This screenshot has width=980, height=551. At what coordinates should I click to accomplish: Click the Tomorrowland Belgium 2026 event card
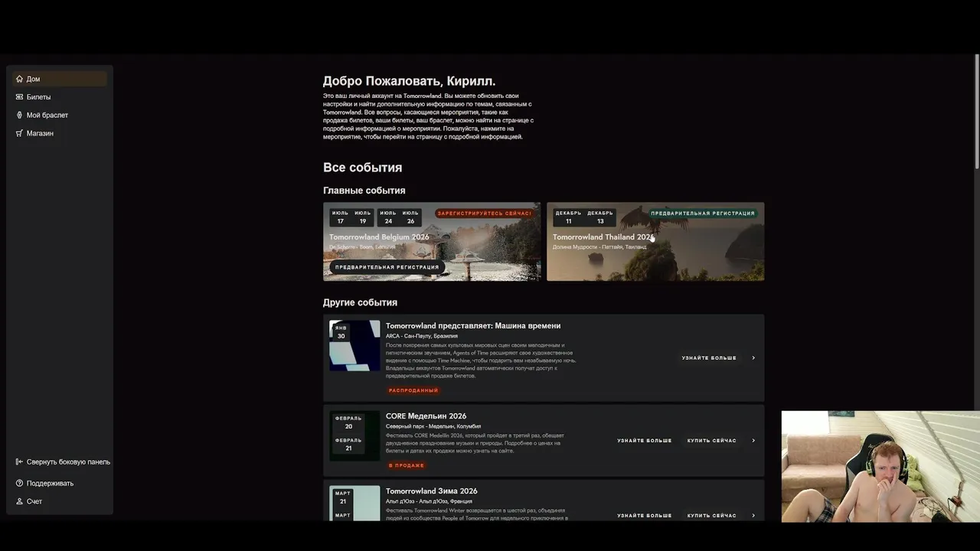click(432, 241)
